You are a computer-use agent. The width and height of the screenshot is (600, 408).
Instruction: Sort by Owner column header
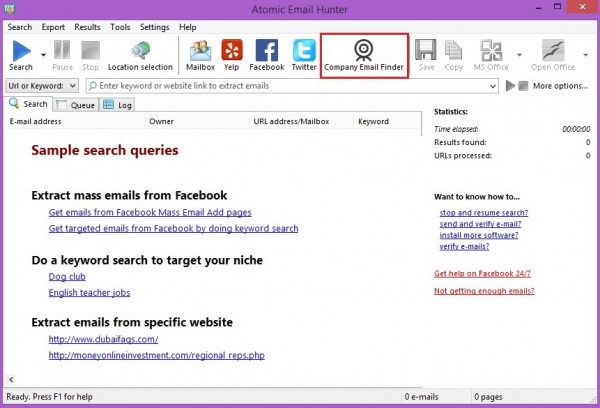tap(197, 121)
